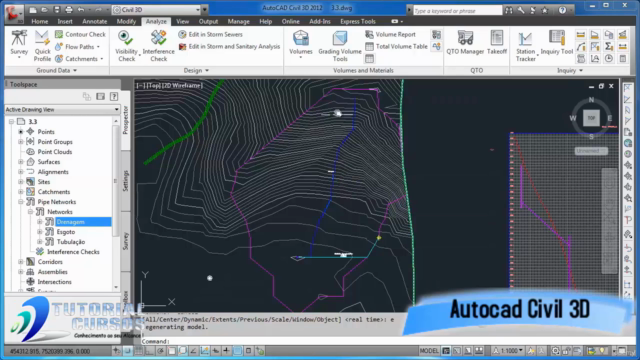Switch to the Insert ribbon tab
The width and height of the screenshot is (640, 360).
point(65,21)
